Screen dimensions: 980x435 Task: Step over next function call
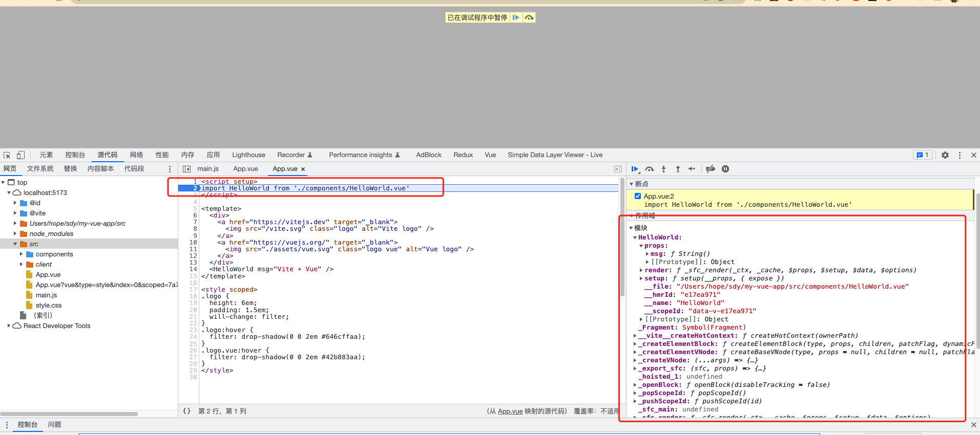point(650,169)
